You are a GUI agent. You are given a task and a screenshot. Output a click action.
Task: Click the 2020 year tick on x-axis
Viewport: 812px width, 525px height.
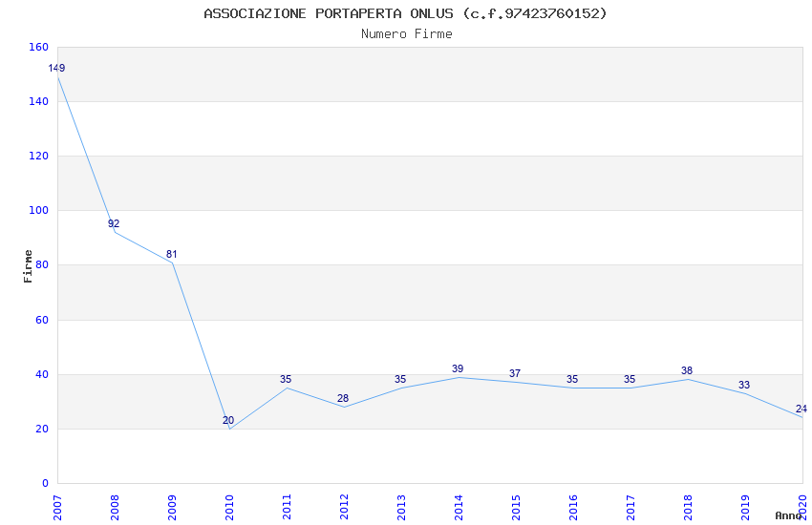802,503
